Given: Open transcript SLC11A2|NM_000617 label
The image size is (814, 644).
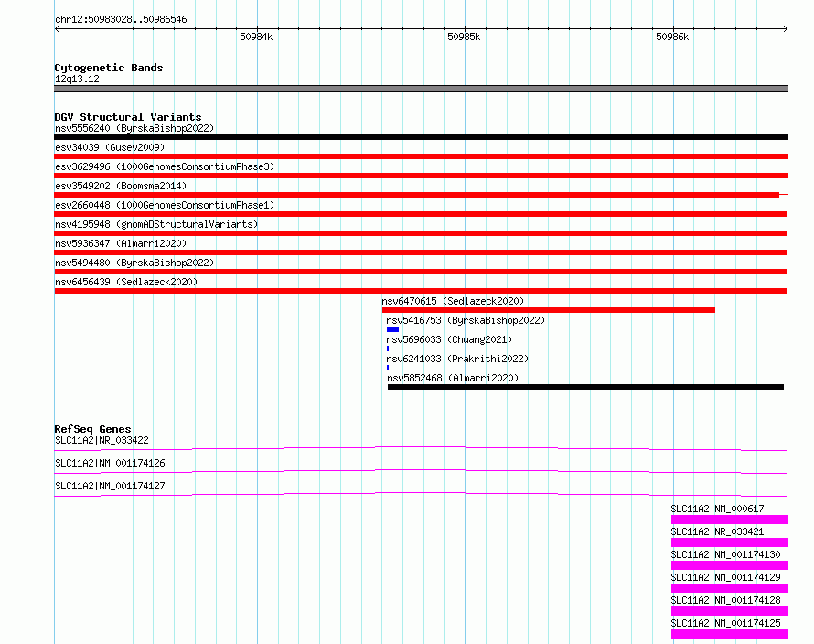Looking at the screenshot, I should (x=717, y=509).
